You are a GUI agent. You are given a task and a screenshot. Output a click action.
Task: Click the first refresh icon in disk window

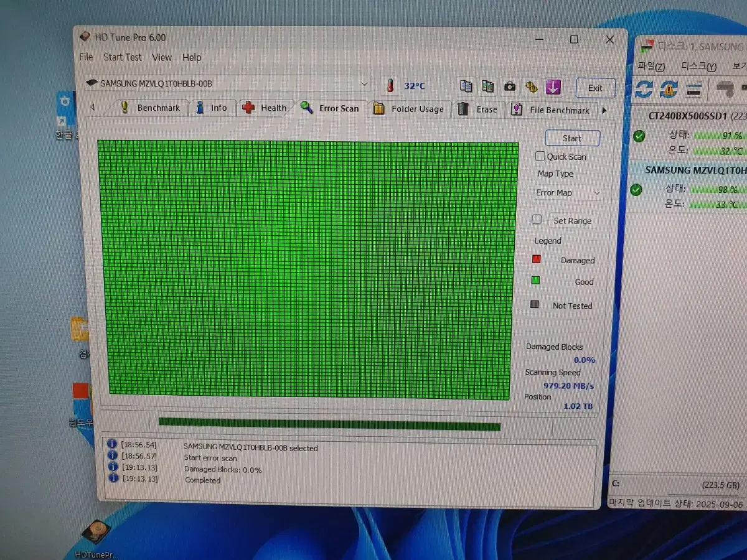(x=643, y=88)
